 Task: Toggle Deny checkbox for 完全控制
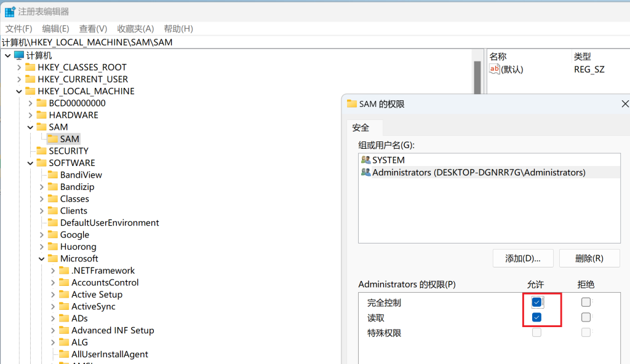coord(586,302)
